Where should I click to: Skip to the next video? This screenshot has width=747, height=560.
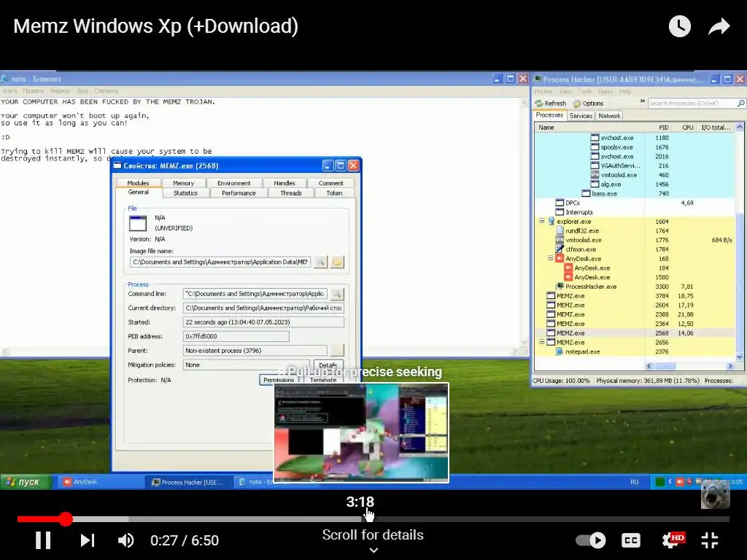point(88,540)
